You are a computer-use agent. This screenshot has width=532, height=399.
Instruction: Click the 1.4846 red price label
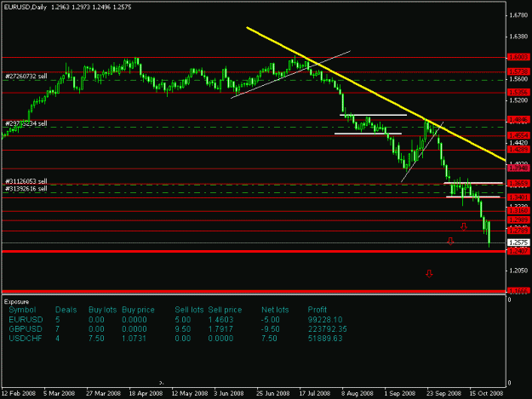pos(518,120)
